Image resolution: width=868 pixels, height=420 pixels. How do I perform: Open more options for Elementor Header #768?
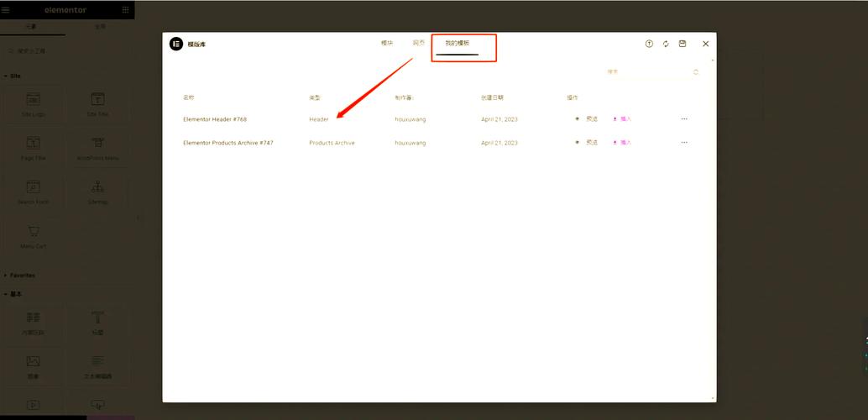pyautogui.click(x=684, y=119)
